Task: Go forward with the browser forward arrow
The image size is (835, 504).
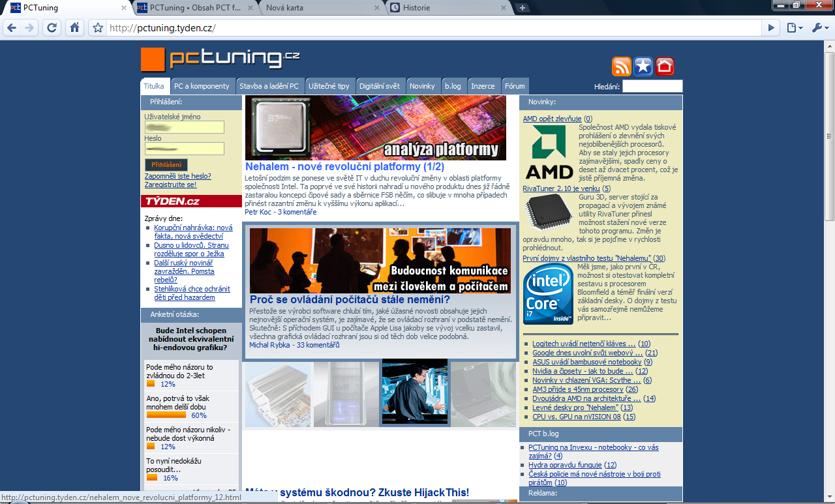Action: [29, 27]
